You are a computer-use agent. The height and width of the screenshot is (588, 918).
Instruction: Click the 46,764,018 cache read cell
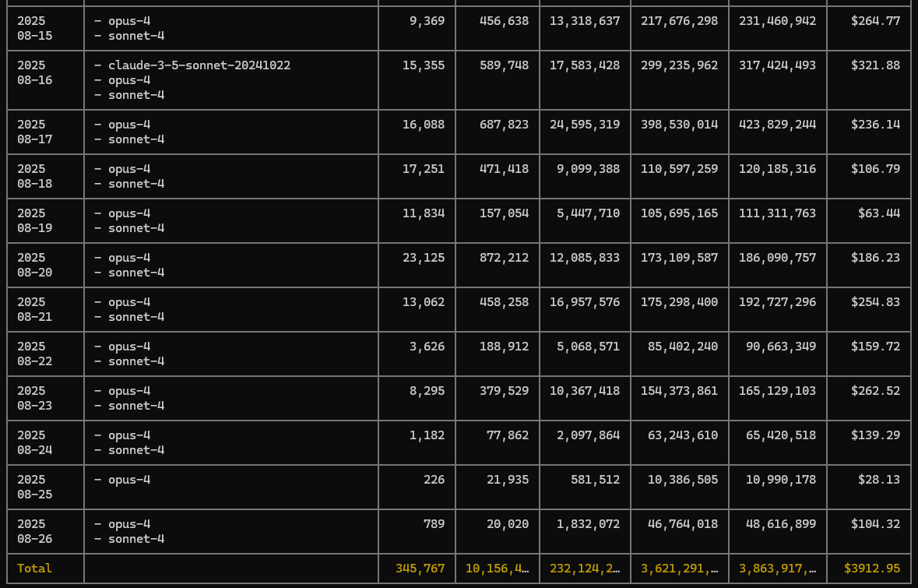683,524
